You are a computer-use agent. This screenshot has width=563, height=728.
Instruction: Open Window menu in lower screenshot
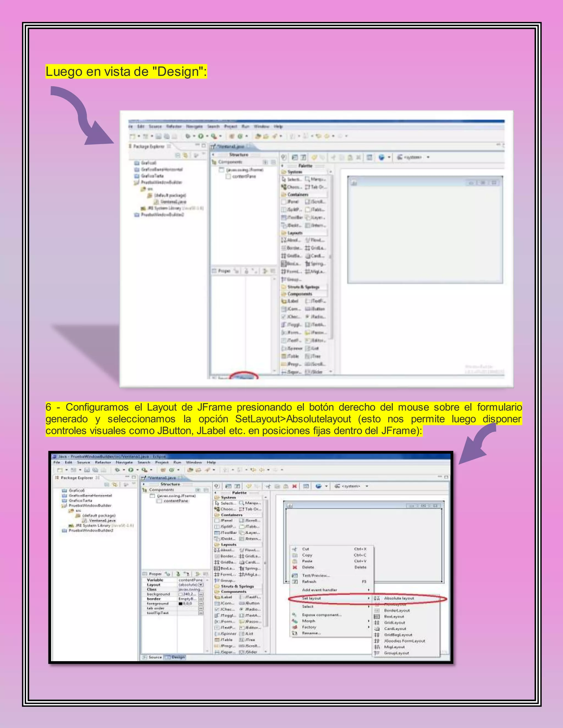[194, 462]
